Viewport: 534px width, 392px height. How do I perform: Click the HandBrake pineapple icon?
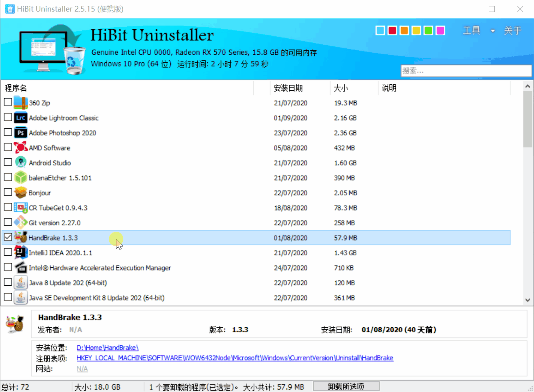pyautogui.click(x=21, y=237)
